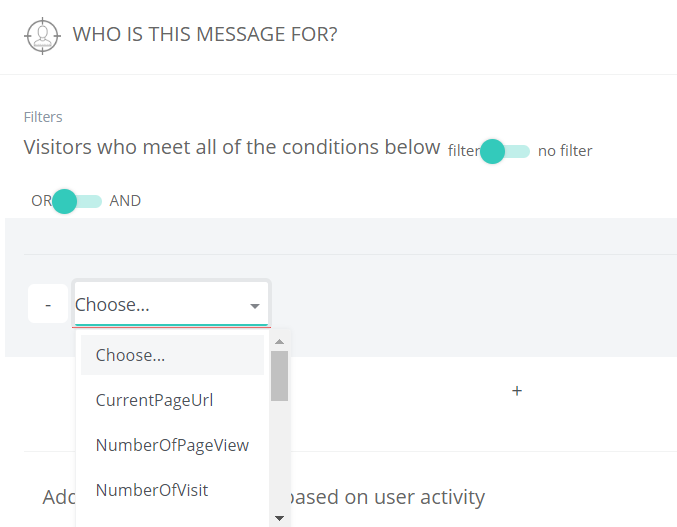The image size is (677, 527).
Task: Click the target audience crosshair icon
Action: [42, 36]
